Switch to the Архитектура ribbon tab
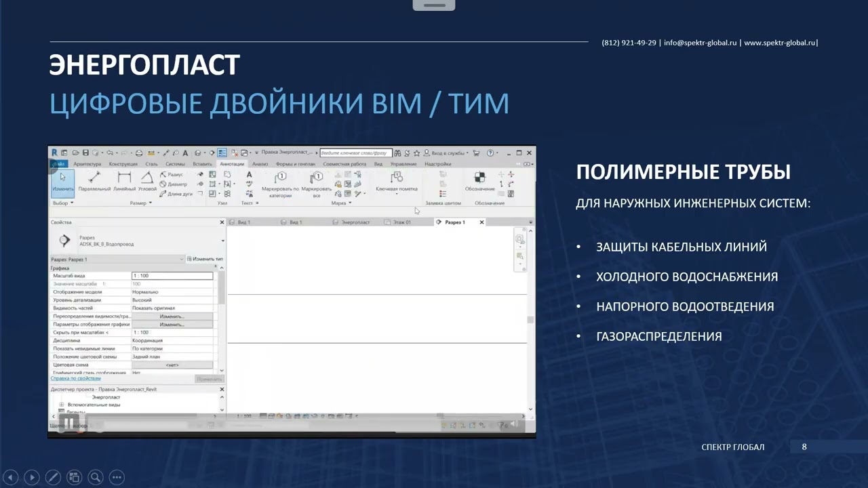 pos(87,164)
